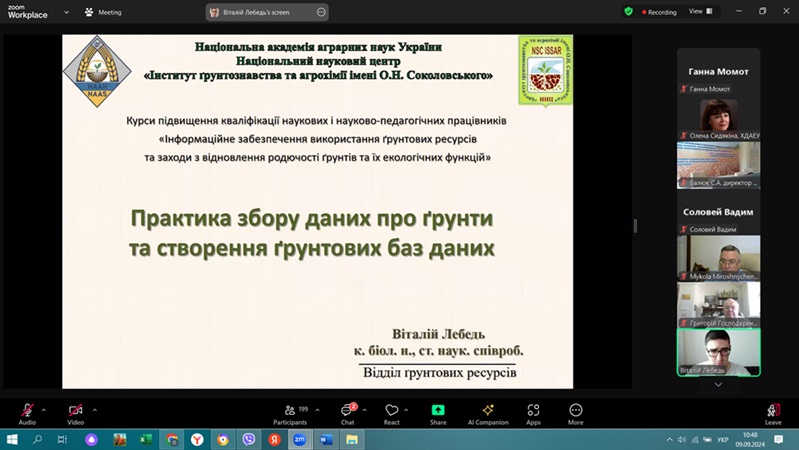The height and width of the screenshot is (450, 799).
Task: Show more participants with down chevron
Action: click(x=718, y=385)
